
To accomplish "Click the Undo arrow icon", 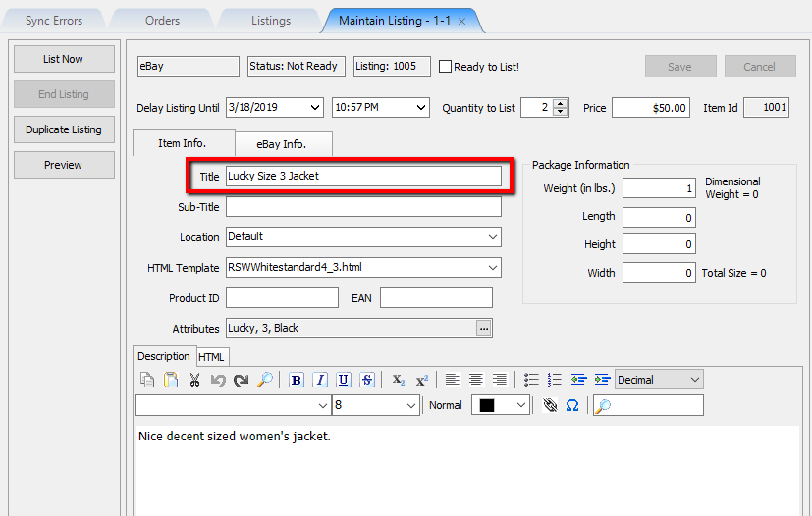I will click(x=218, y=381).
